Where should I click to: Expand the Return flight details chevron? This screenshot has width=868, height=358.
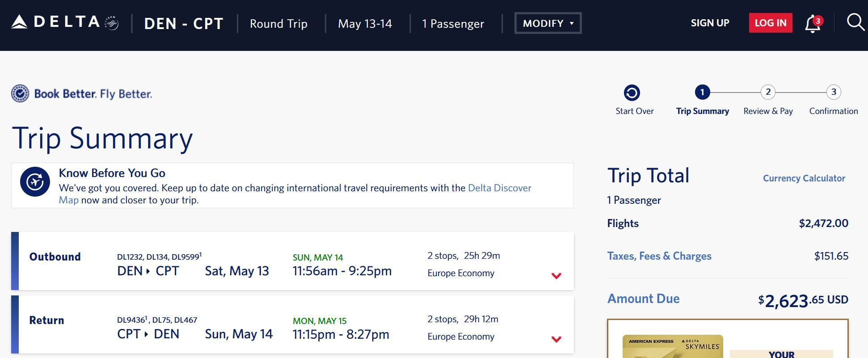pyautogui.click(x=556, y=339)
